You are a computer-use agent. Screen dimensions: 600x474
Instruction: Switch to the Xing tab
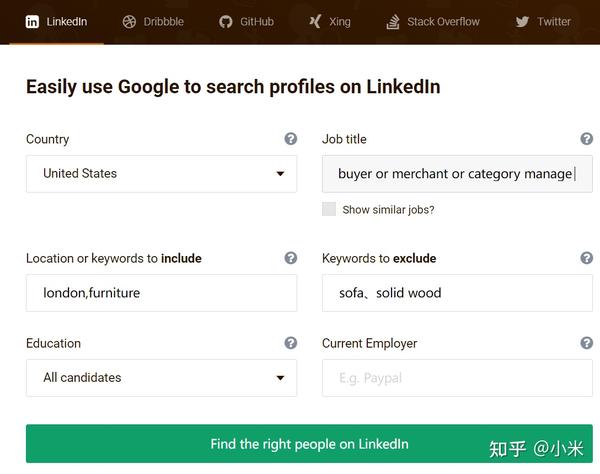point(329,22)
